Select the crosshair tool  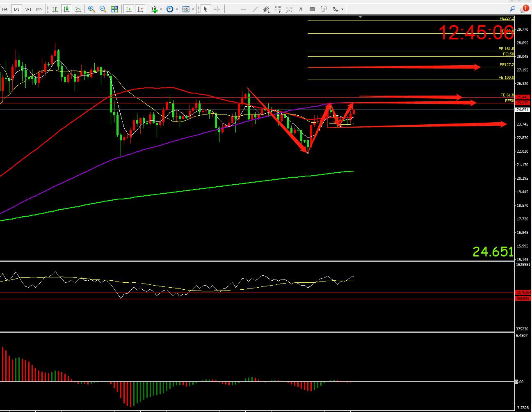tap(217, 9)
